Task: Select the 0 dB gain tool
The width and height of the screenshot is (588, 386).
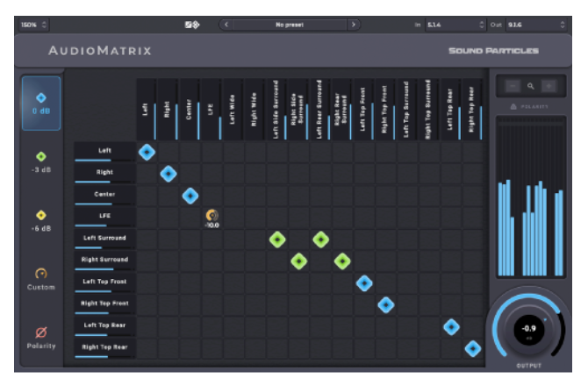Action: coord(41,103)
